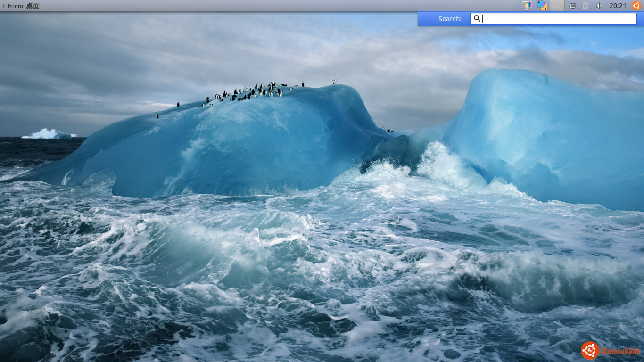Viewport: 644px width, 362px height.
Task: Click empty middle area of top panel
Action: coord(283,6)
